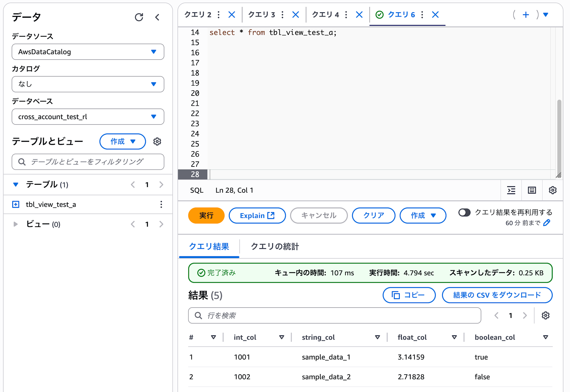The width and height of the screenshot is (570, 392).
Task: Open the テーブルとビュー 作成 dropdown
Action: pos(123,141)
